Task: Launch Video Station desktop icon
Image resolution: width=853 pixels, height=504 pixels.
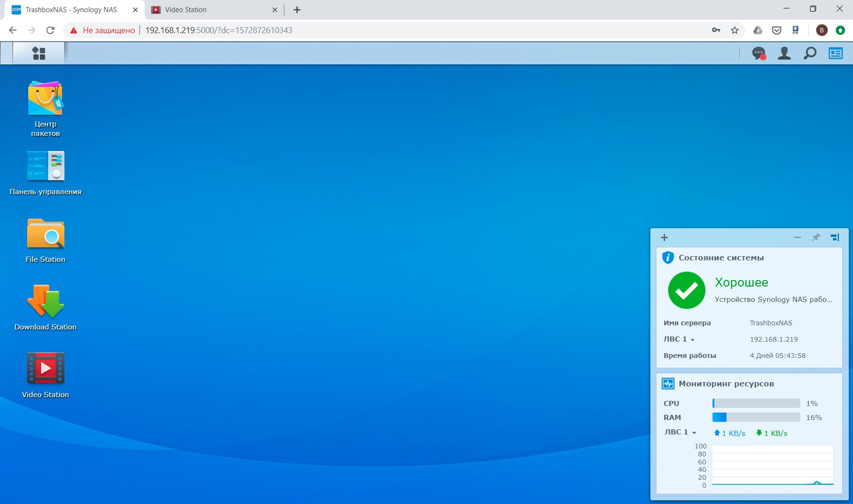Action: (x=45, y=376)
